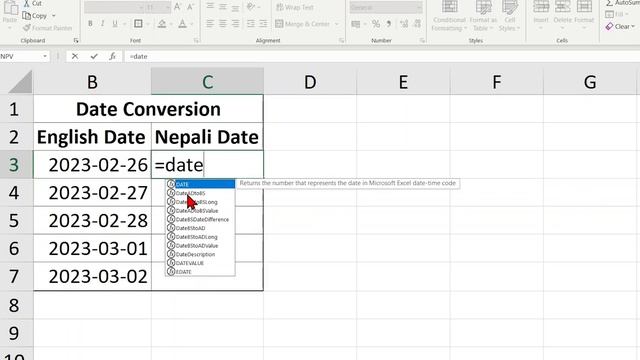This screenshot has width=640, height=360.
Task: Open Alignment dialog launcher
Action: 341,40
